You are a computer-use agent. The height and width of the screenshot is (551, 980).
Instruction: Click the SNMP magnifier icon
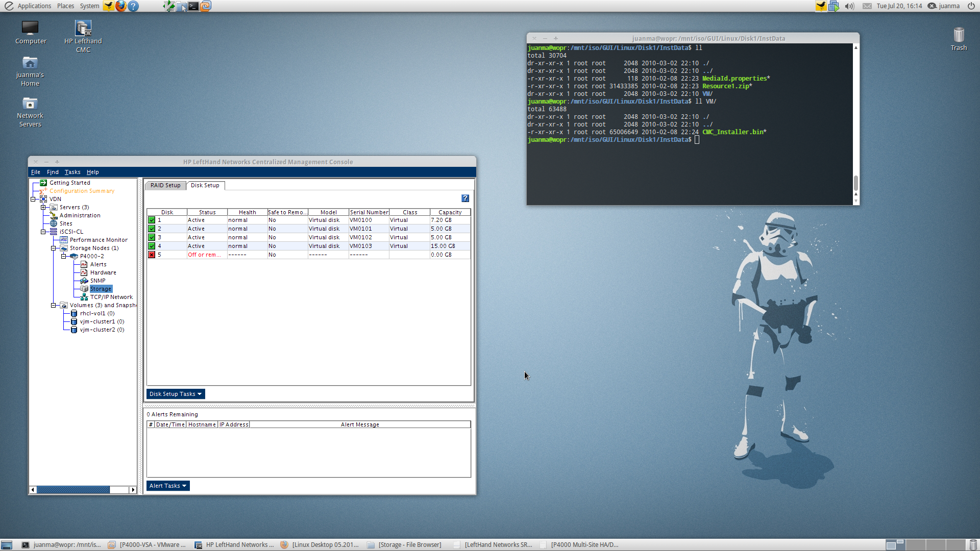[x=84, y=281]
